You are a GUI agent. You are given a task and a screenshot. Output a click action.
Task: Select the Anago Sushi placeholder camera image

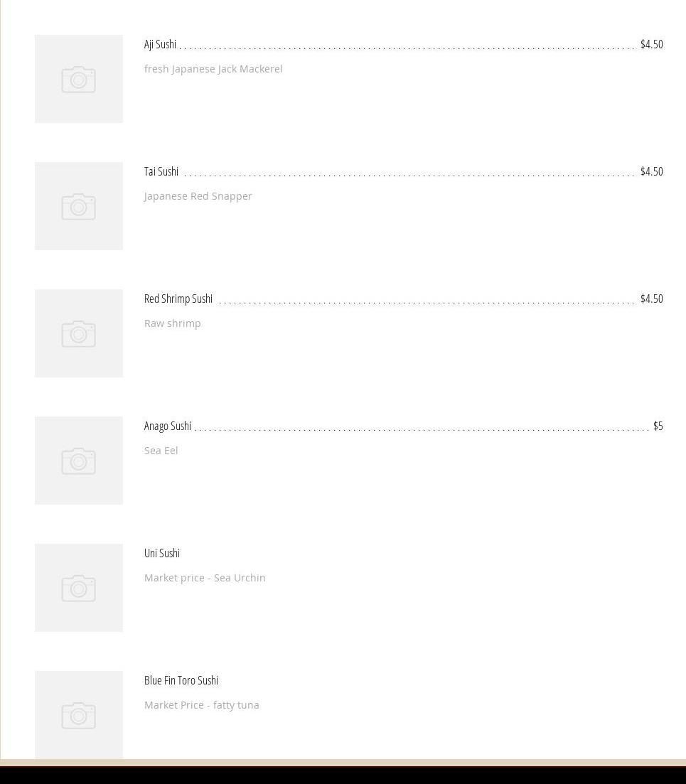(79, 461)
